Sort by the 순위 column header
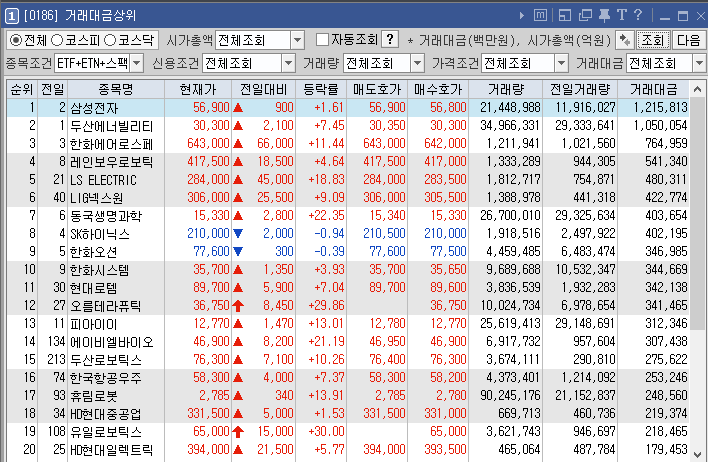The width and height of the screenshot is (708, 462). point(22,89)
